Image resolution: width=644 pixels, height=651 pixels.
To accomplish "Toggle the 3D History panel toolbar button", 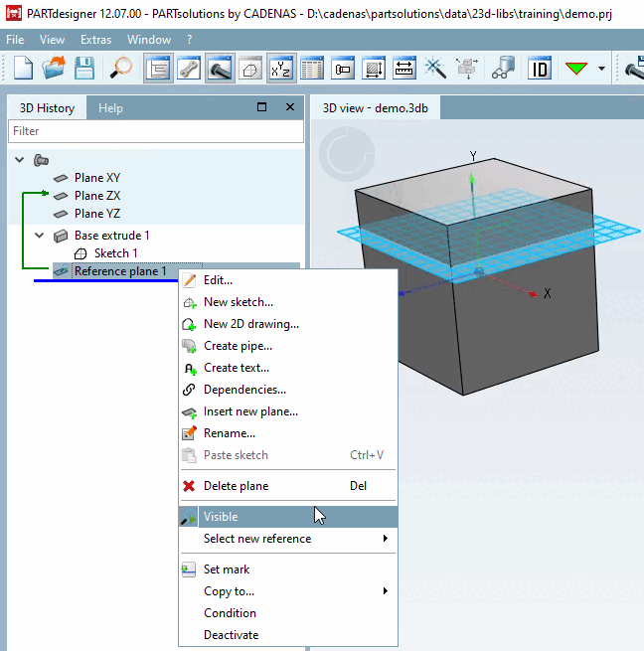I will 158,69.
